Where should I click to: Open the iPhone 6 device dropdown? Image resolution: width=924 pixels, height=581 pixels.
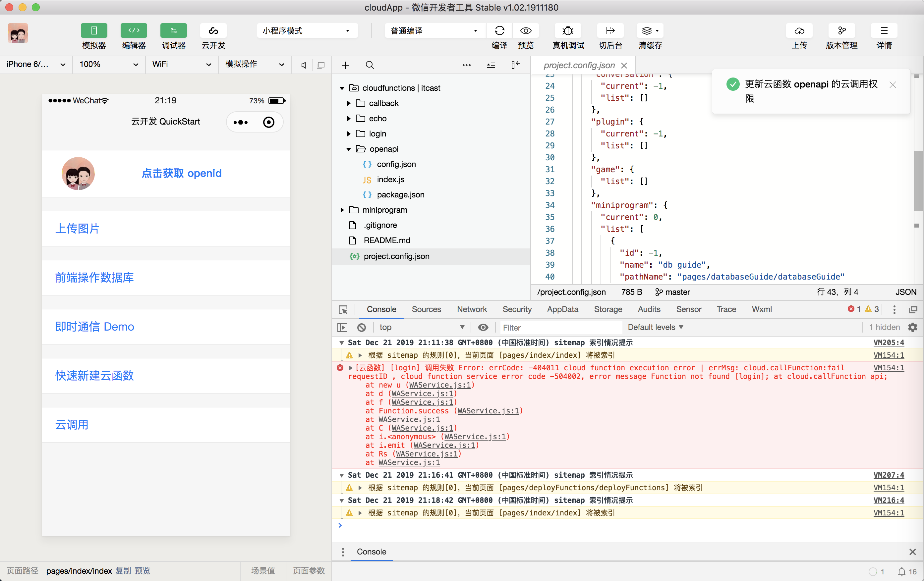(36, 65)
